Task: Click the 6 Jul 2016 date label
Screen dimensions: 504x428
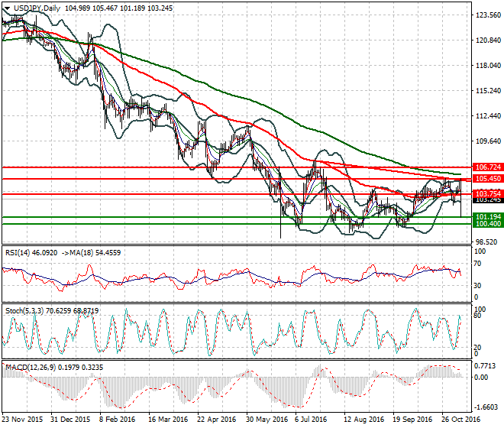Action: 311,420
